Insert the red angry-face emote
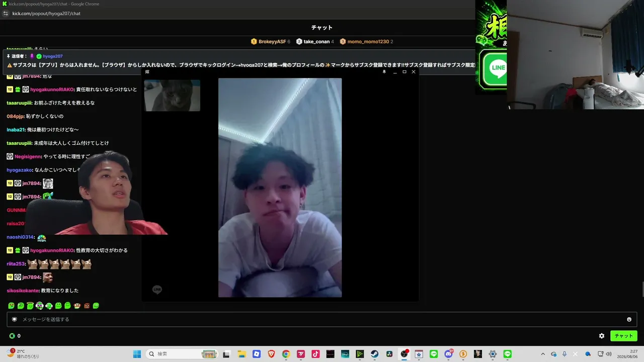This screenshot has height=362, width=644. point(87,306)
